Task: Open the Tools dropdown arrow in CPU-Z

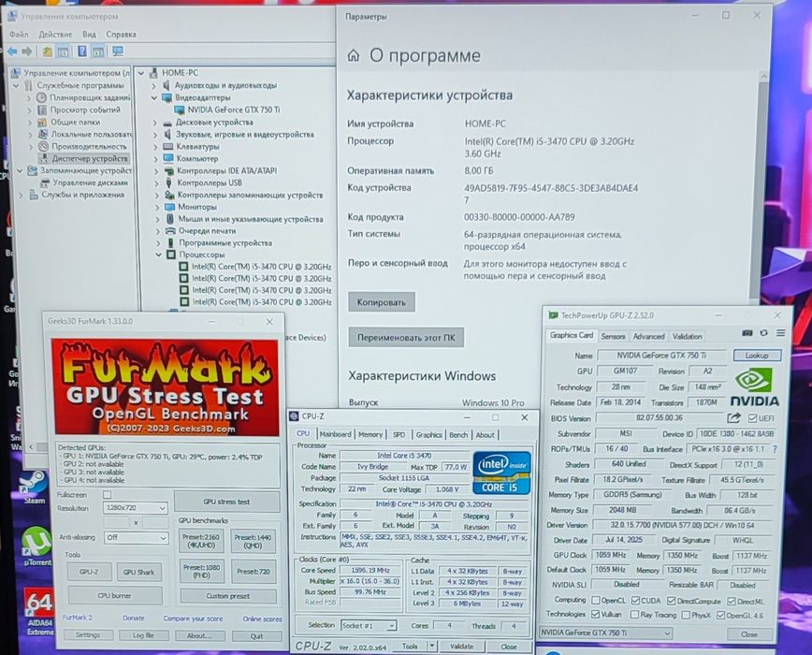Action: (x=432, y=647)
